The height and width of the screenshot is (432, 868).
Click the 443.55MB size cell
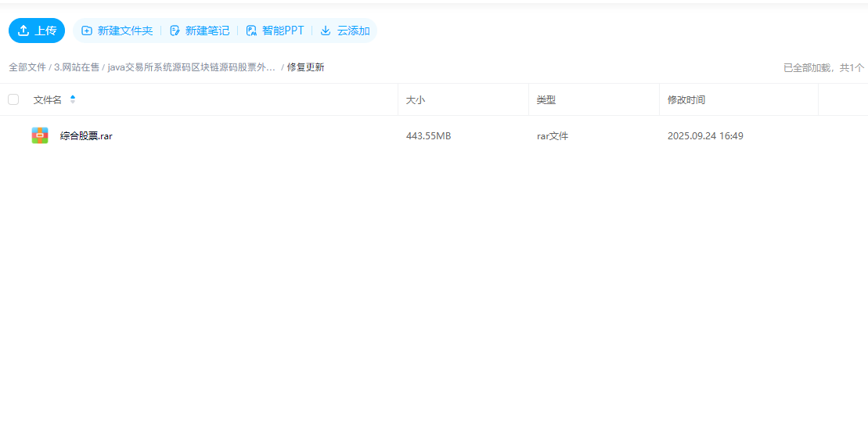(x=428, y=136)
